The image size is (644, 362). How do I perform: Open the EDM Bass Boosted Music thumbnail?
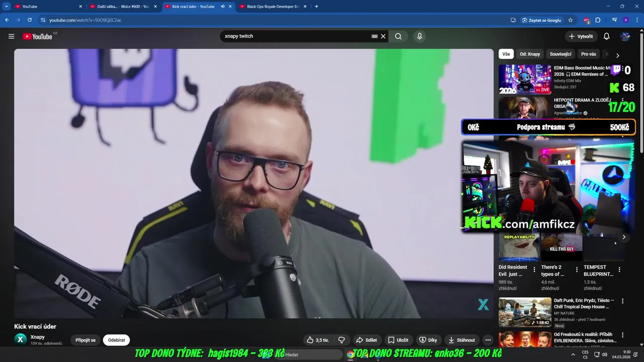[525, 79]
